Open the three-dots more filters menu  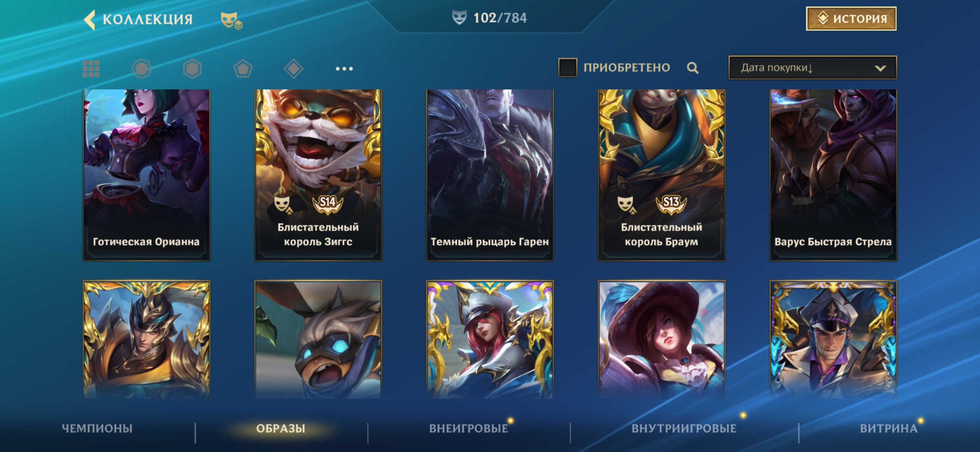(x=344, y=69)
